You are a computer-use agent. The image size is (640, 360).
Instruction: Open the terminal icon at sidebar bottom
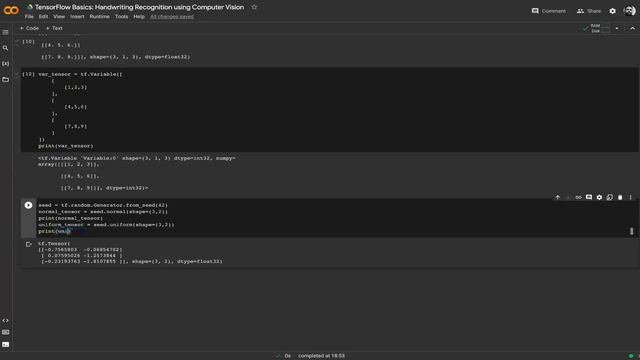coord(5,344)
